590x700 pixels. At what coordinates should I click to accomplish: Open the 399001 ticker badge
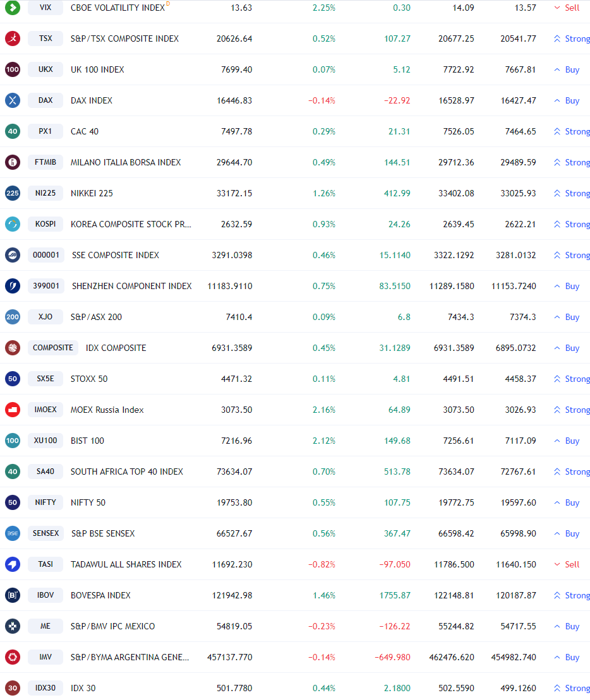pyautogui.click(x=46, y=286)
